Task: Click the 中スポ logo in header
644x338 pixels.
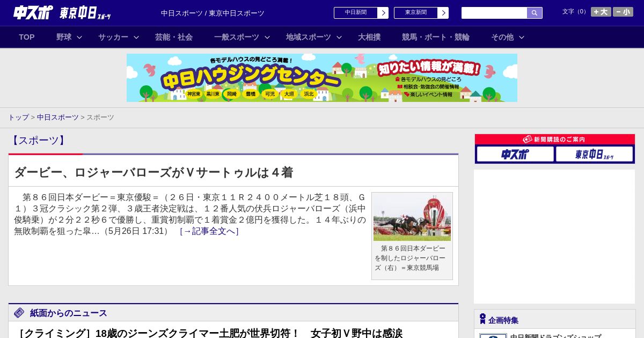Action: pyautogui.click(x=33, y=12)
